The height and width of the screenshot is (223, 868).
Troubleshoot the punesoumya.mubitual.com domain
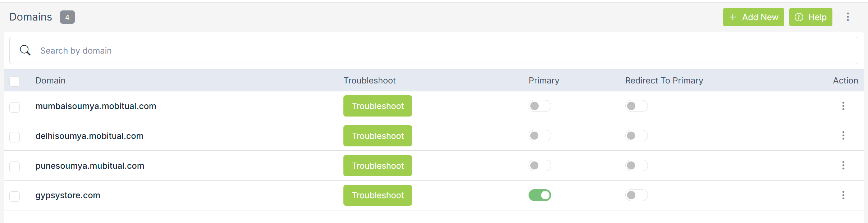[x=378, y=166]
